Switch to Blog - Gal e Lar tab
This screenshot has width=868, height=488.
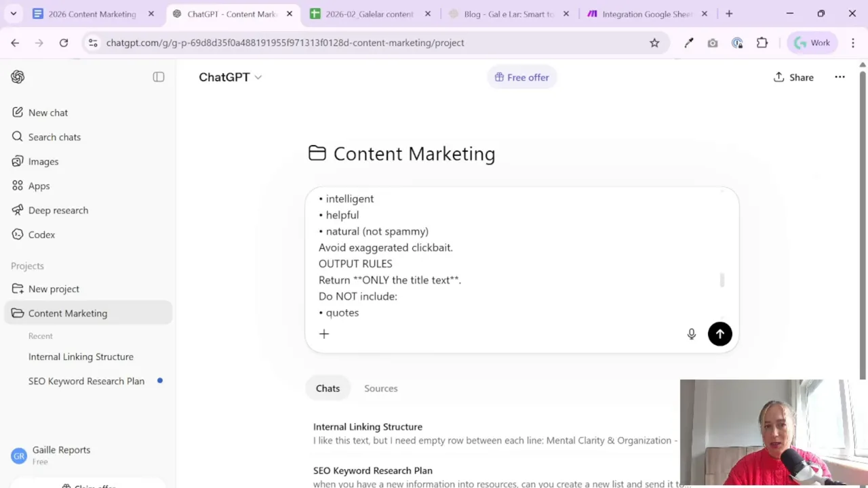[509, 14]
